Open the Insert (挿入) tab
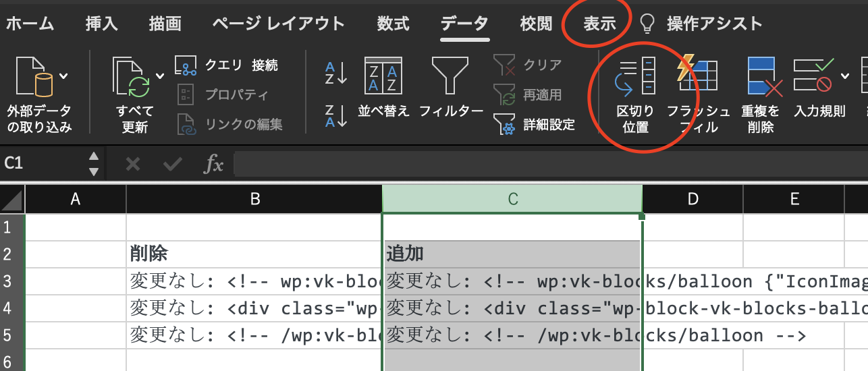The height and width of the screenshot is (371, 868). point(102,24)
